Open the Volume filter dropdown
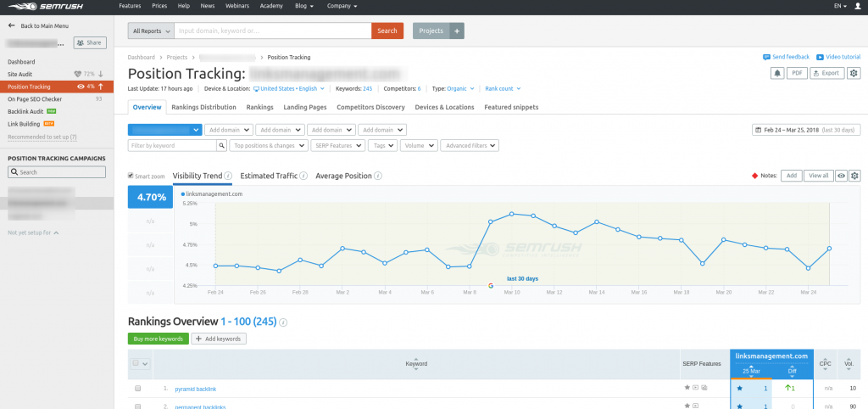Viewport: 868px width, 409px height. (x=419, y=145)
